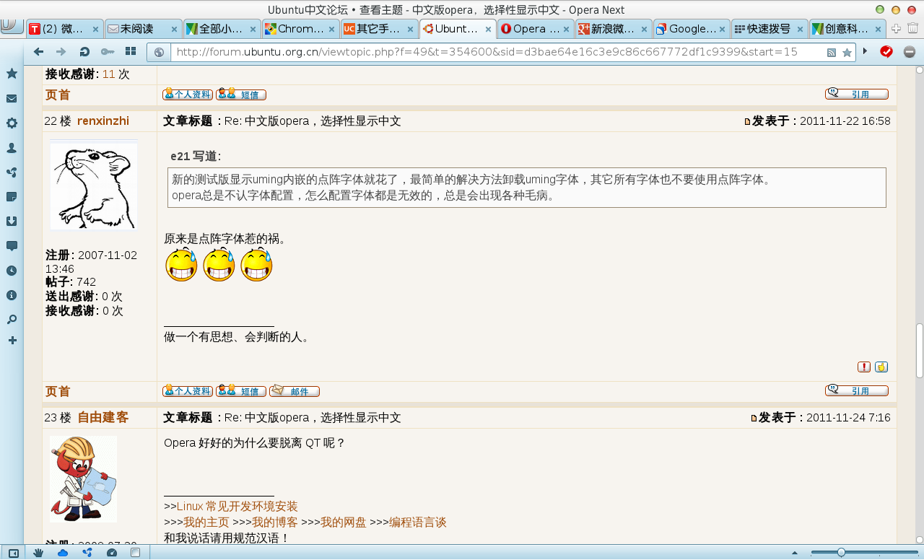This screenshot has width=924, height=560.
Task: Click renxinzhi's mouse avatar image
Action: 93,185
